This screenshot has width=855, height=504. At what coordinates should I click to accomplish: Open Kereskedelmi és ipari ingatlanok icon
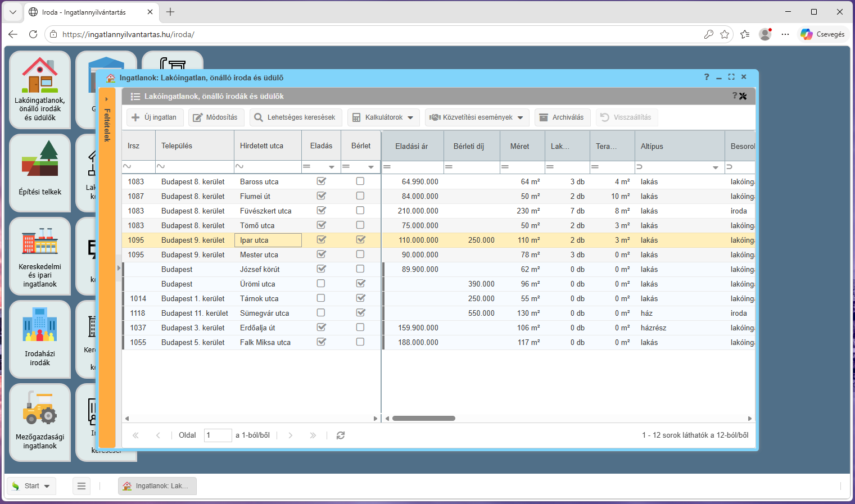coord(40,256)
